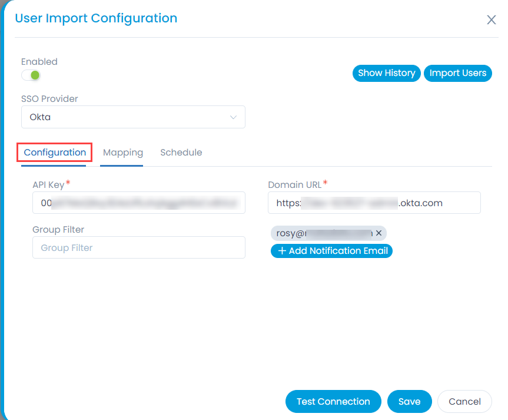This screenshot has width=508, height=420.
Task: Focus the API Key input field
Action: pyautogui.click(x=139, y=203)
